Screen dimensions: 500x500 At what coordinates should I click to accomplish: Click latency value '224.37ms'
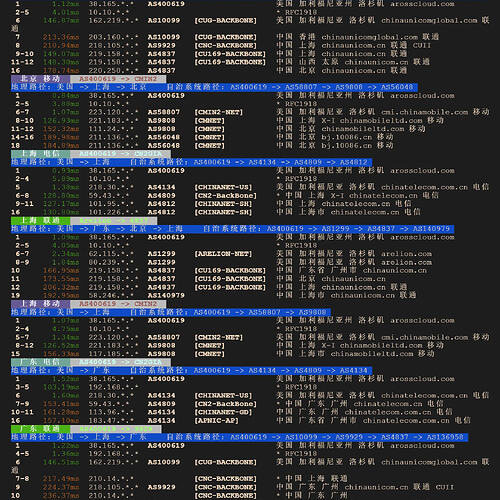61,487
